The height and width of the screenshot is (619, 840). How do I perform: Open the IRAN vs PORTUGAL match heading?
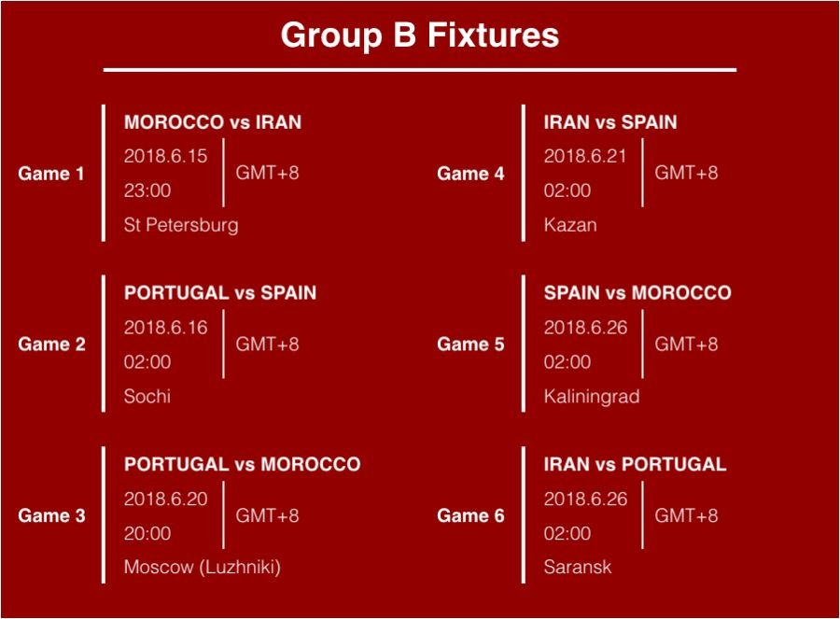(635, 465)
